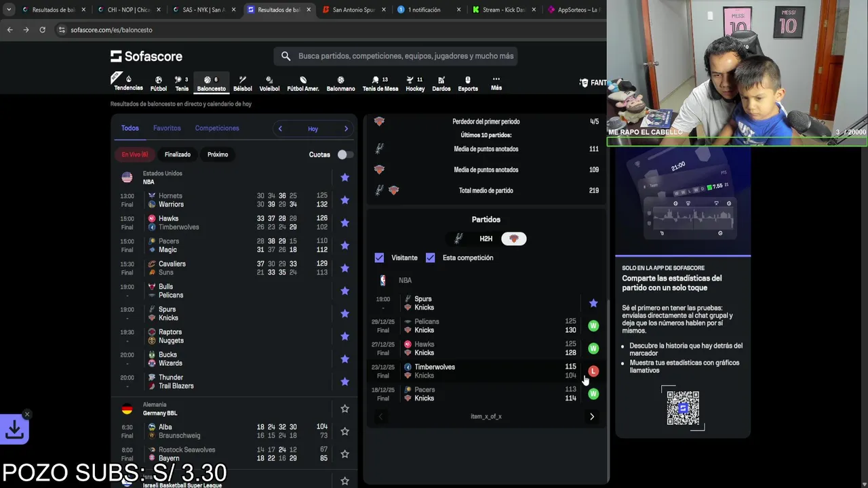This screenshot has width=868, height=488.
Task: Favorite the Alba vs Braunschweig match
Action: coord(344,431)
